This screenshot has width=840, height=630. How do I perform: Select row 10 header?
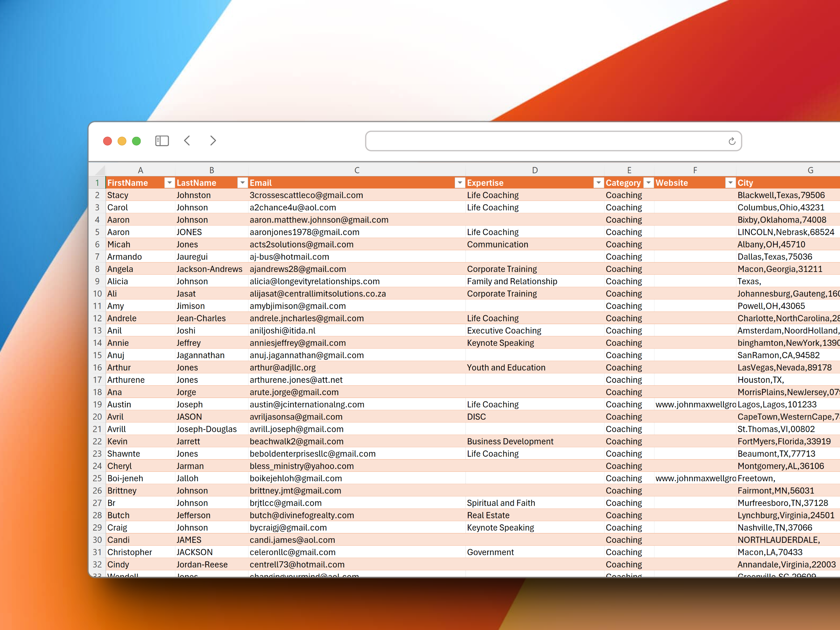tap(97, 294)
